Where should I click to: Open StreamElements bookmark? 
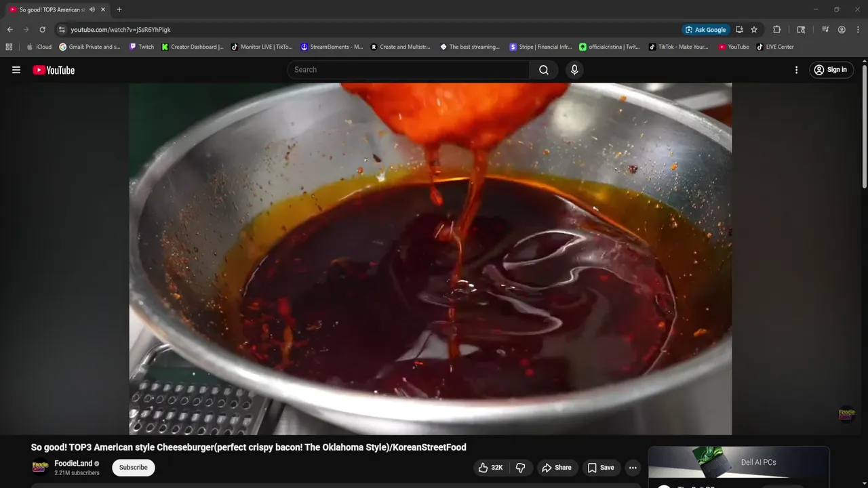pyautogui.click(x=332, y=47)
